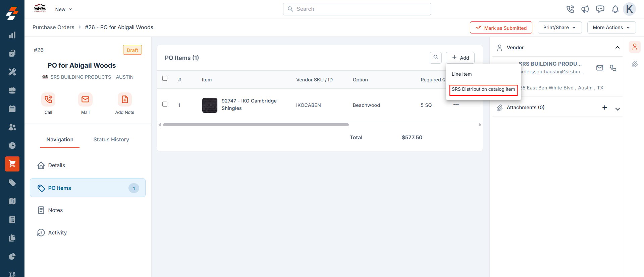
Task: Open the pie chart reports sidebar icon
Action: (x=12, y=257)
